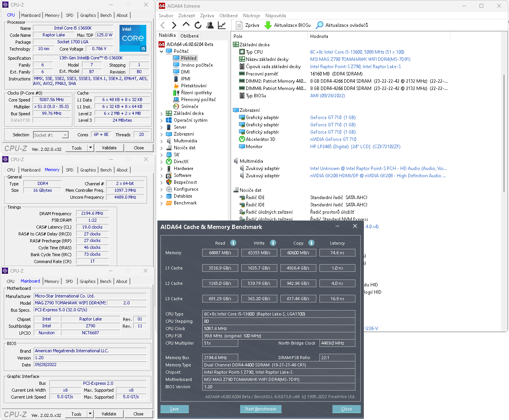This screenshot has width=509, height=420.
Task: Open the Nástroje menu
Action: [x=251, y=16]
